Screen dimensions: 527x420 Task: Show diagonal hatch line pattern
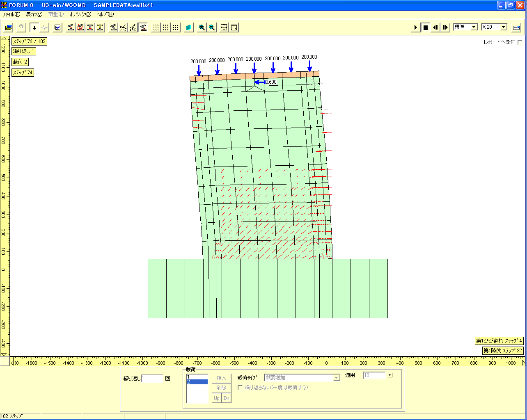(x=156, y=27)
